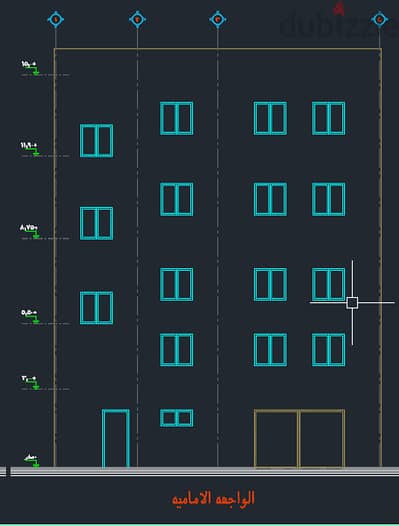Select the tan double garage door
This screenshot has height=526, width=399.
299,438
